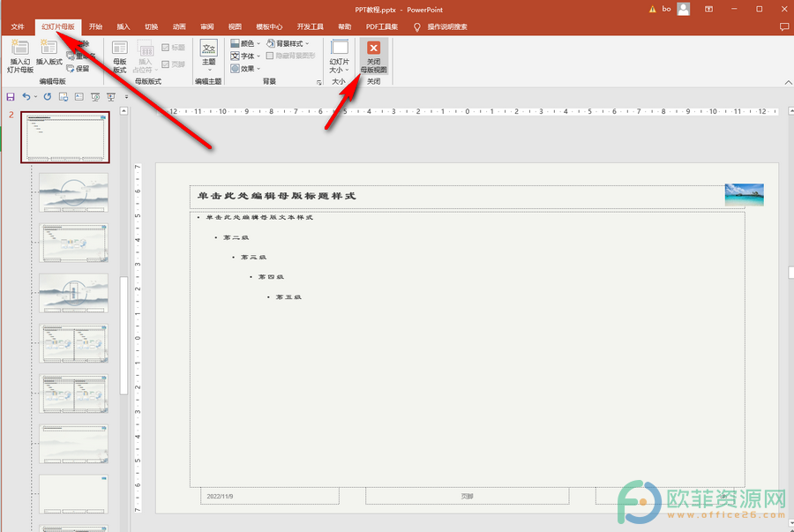The height and width of the screenshot is (532, 794).
Task: Open the Themes (主题) gallery dropdown
Action: [208, 56]
